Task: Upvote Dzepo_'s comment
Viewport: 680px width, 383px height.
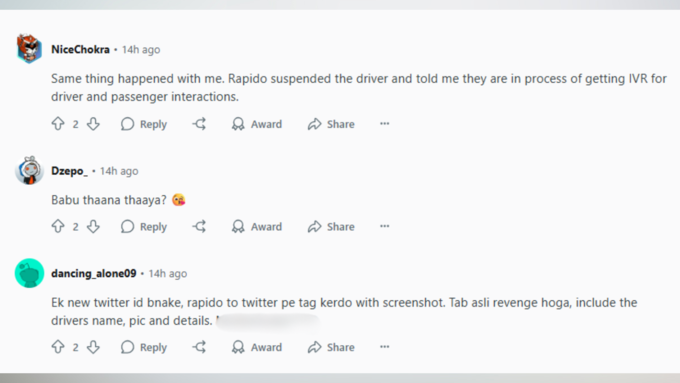Action: click(58, 226)
